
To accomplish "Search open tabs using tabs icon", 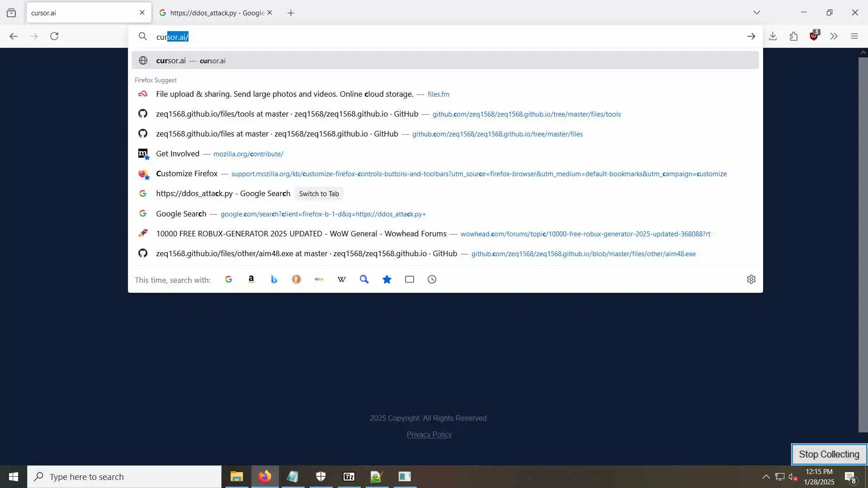I will click(x=410, y=280).
